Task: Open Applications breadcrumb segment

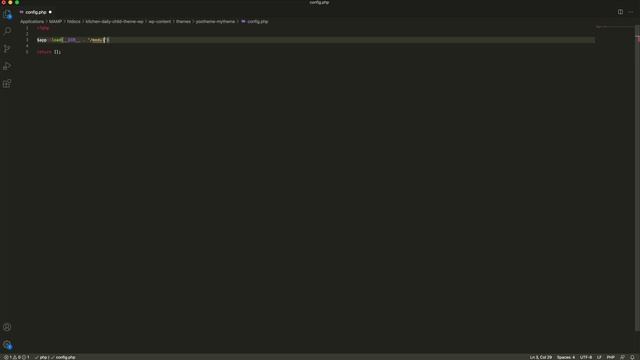Action: coord(32,22)
